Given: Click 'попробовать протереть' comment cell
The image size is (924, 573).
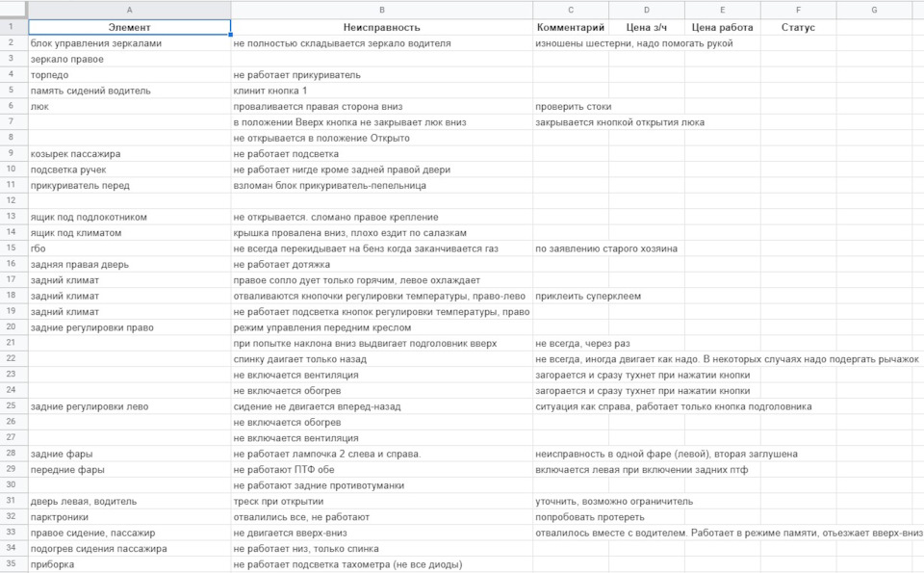Looking at the screenshot, I should click(590, 517).
